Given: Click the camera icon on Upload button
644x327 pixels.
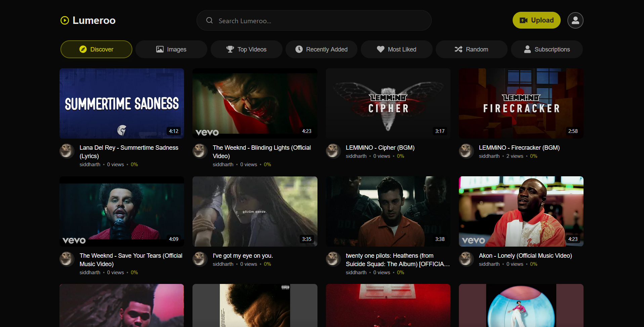Looking at the screenshot, I should (x=523, y=21).
